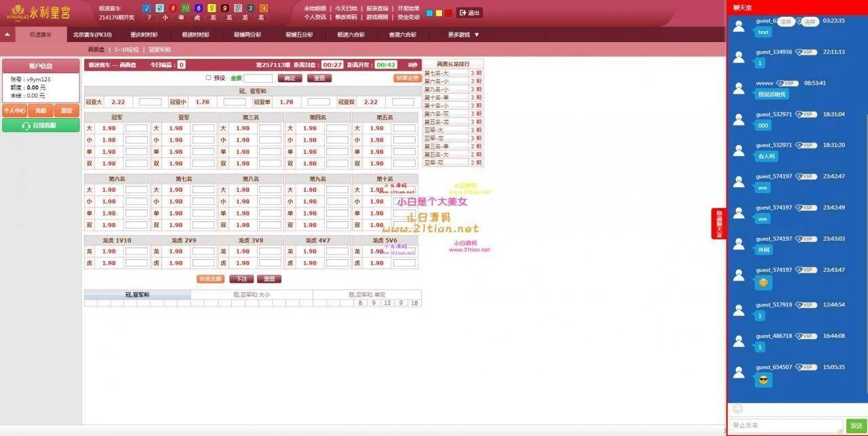Click VIP badge next to guest_486718

point(806,336)
